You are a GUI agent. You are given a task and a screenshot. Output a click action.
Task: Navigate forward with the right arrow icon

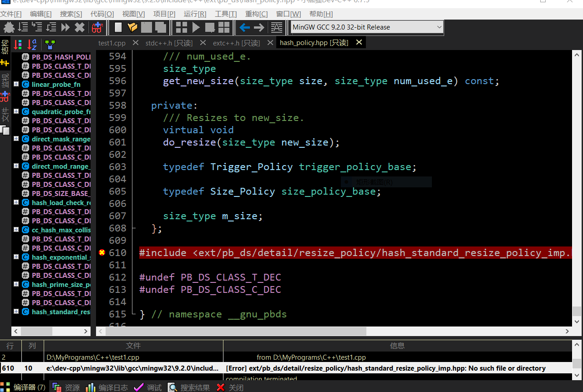[x=259, y=27]
